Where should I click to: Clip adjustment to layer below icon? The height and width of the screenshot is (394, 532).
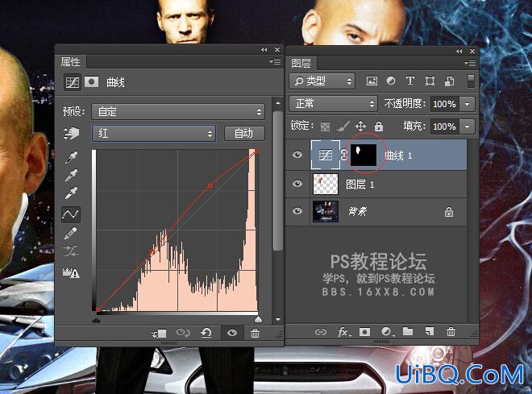[x=159, y=334]
